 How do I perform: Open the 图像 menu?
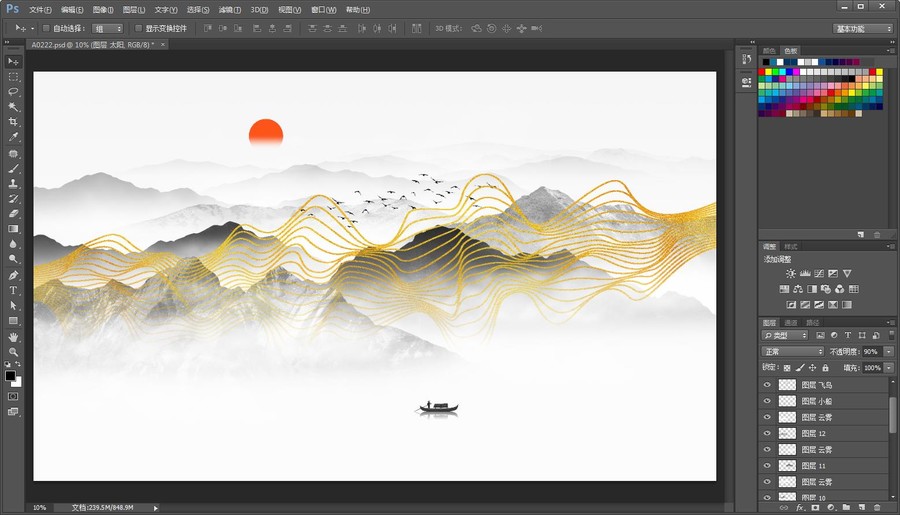click(103, 10)
